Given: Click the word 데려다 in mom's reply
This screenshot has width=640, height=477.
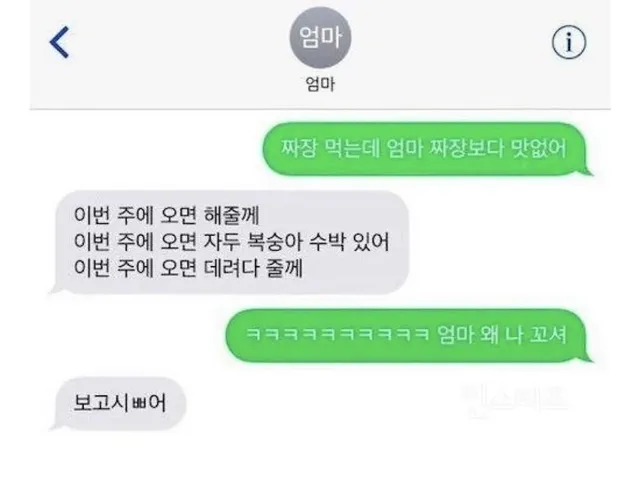Looking at the screenshot, I should 231,268.
